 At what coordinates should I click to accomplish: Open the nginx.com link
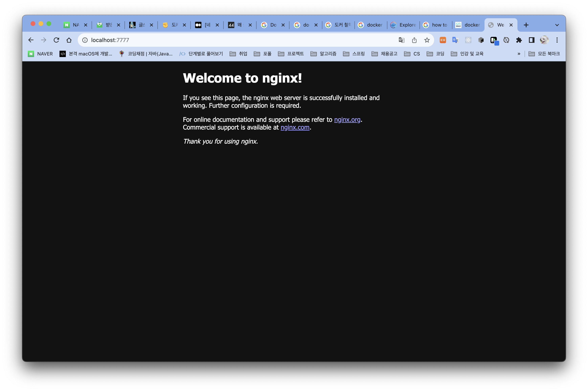coord(295,127)
